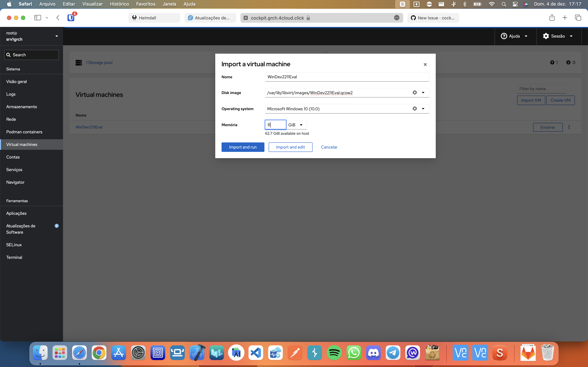The width and height of the screenshot is (588, 367).
Task: Switch to the Heimdall tab
Action: 154,18
